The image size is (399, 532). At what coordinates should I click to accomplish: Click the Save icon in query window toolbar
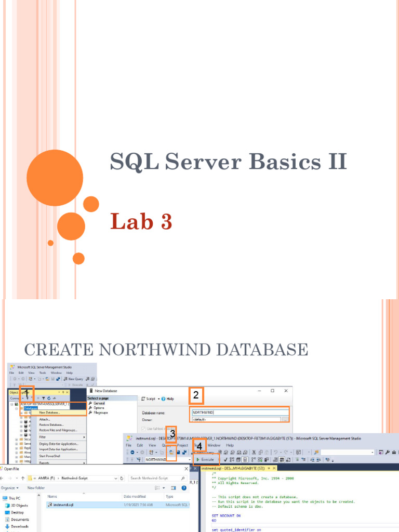pos(178,453)
